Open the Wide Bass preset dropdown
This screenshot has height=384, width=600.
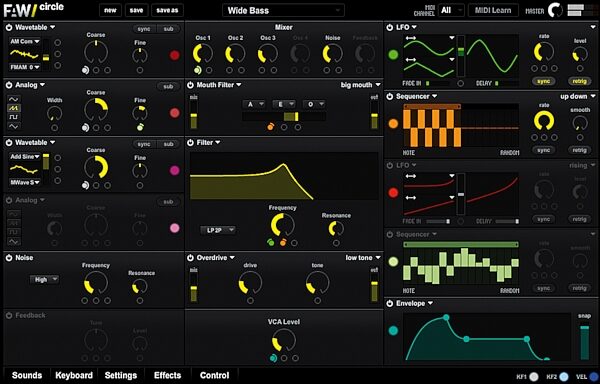tap(283, 10)
